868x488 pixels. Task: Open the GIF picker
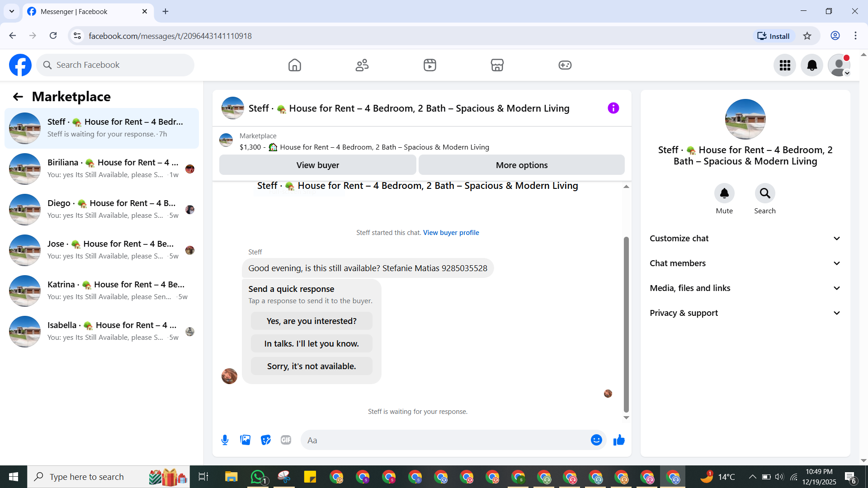coord(286,440)
